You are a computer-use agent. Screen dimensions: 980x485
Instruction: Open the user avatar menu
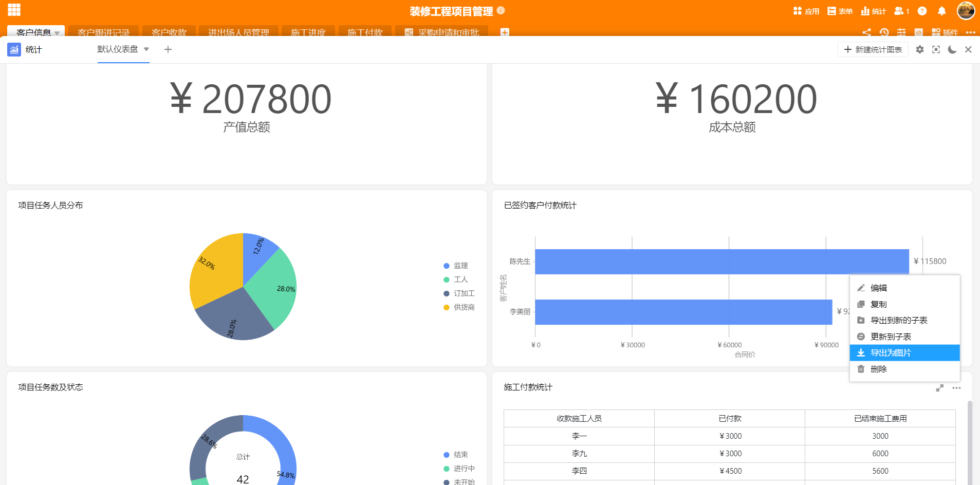click(x=966, y=10)
